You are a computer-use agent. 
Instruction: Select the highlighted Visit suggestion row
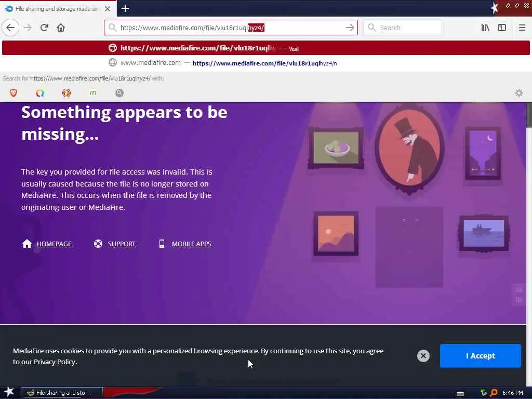[265, 48]
